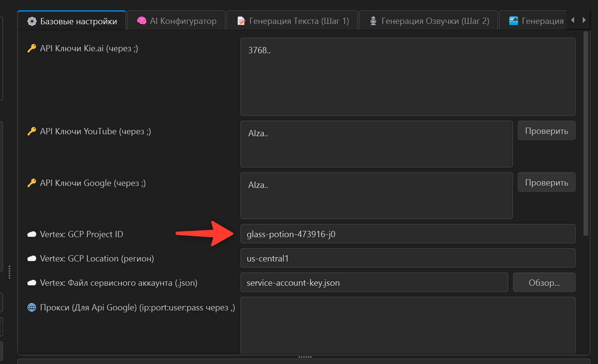Viewport: 598px width, 364px height.
Task: Click the cloud icon beside service account file
Action: click(x=32, y=283)
